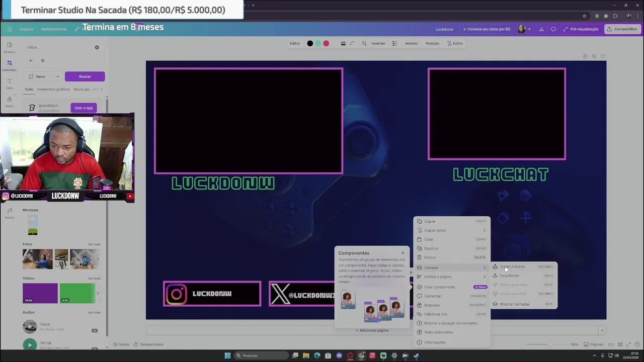The width and height of the screenshot is (644, 362).
Task: Click Posição in toolbar
Action: point(432,43)
